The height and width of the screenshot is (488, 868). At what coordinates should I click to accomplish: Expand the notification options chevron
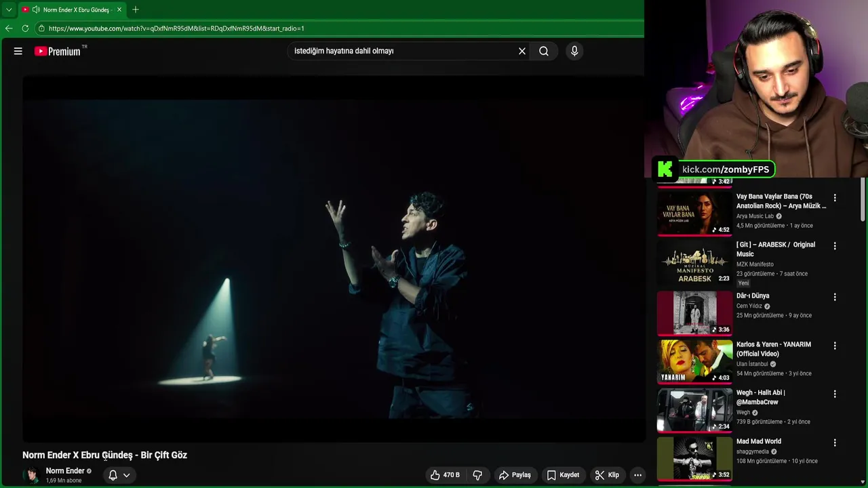point(126,475)
